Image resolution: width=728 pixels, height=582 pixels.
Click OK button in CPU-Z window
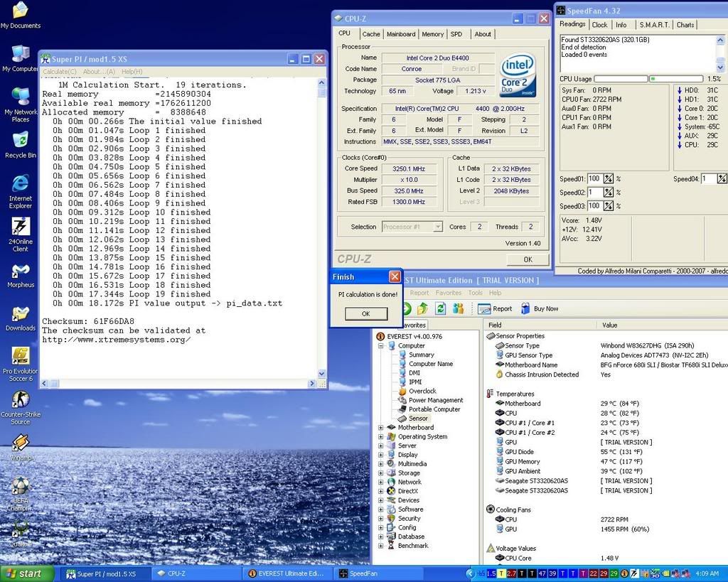tap(528, 259)
